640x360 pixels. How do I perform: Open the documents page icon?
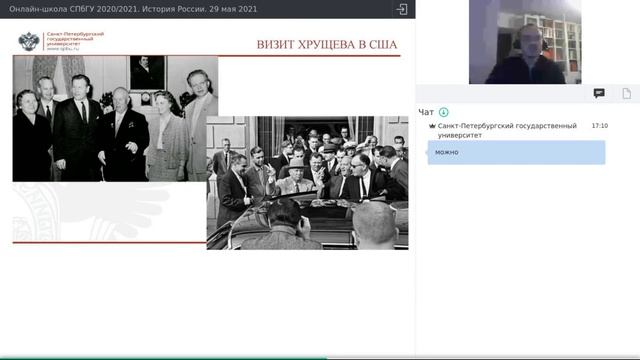click(x=627, y=93)
